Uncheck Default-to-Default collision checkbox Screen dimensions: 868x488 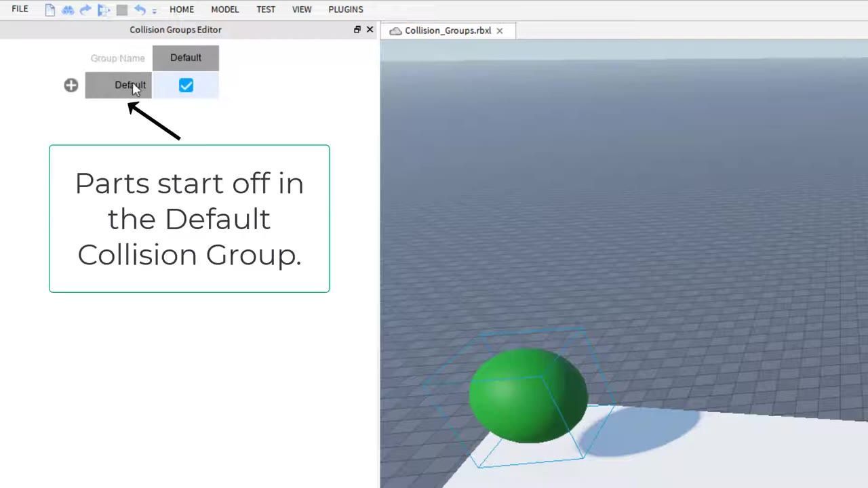(x=186, y=85)
